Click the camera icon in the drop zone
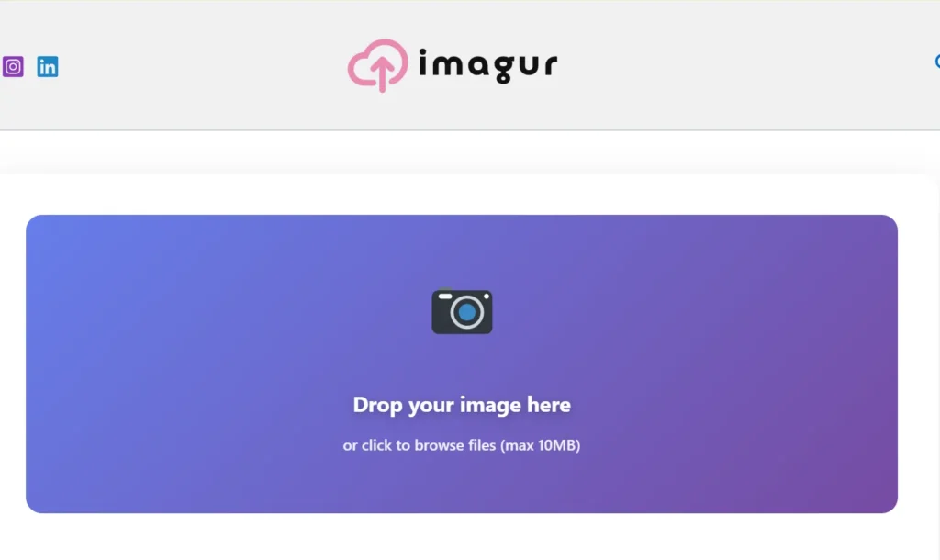Viewport: 940px width, 560px height. coord(463,312)
